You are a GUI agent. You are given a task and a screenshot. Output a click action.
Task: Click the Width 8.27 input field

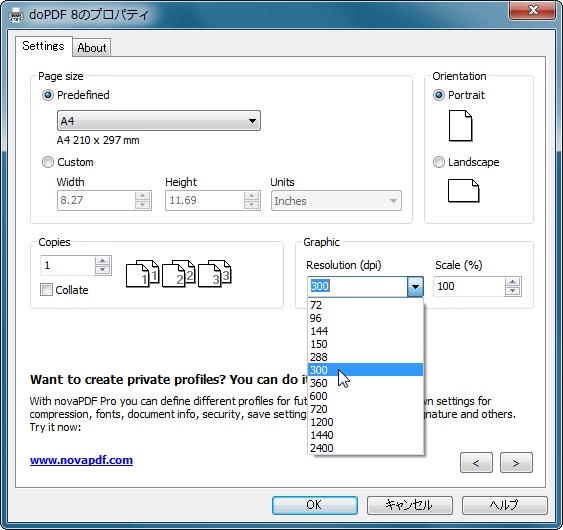(96, 200)
